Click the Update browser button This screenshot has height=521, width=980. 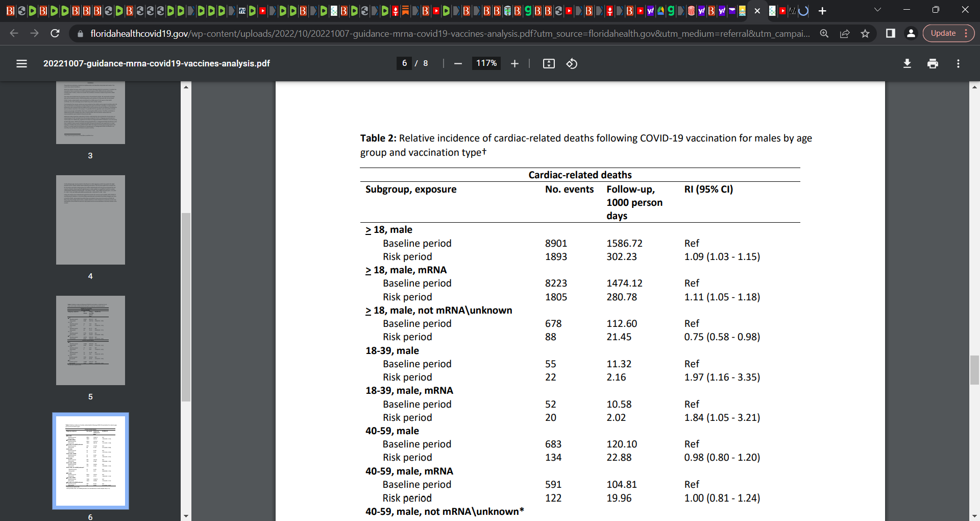(948, 33)
